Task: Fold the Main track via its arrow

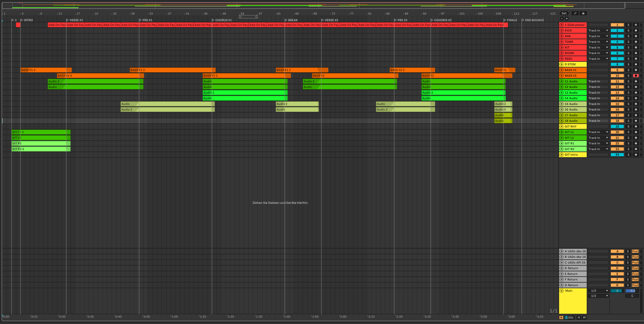Action: coord(562,291)
